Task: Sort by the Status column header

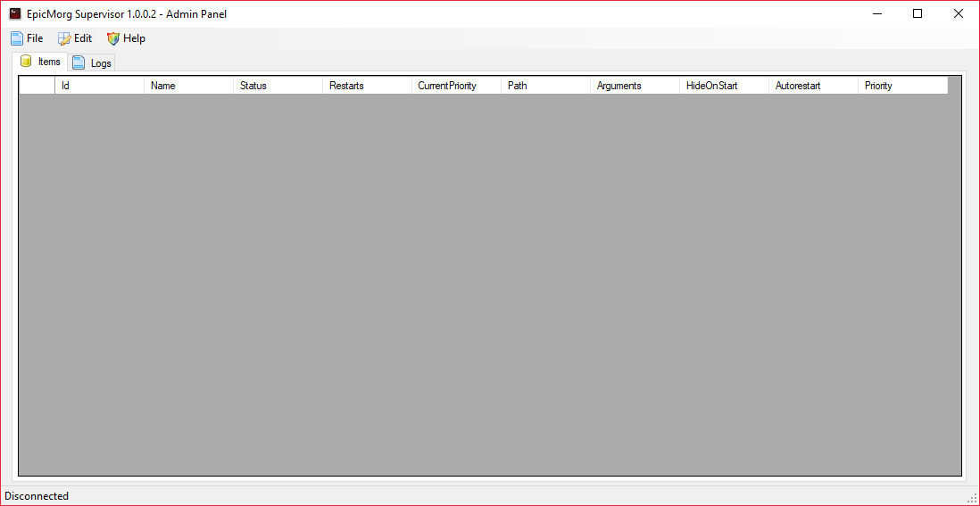Action: coord(278,87)
